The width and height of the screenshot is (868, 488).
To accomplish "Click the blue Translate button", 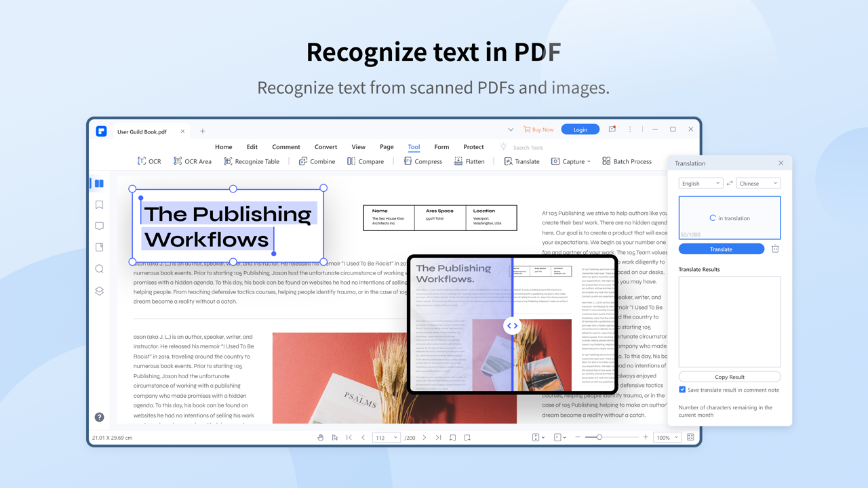I will [x=722, y=249].
